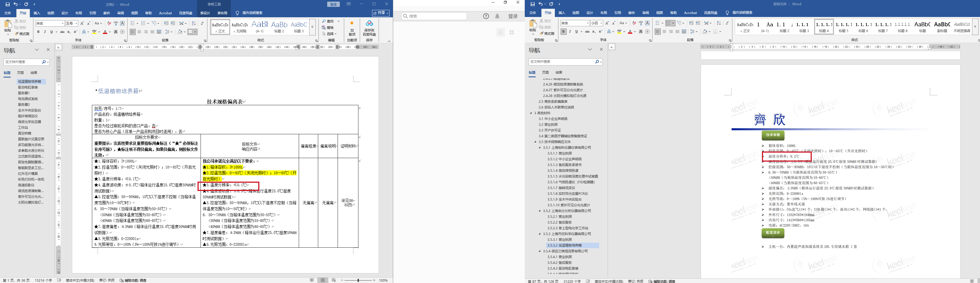980x283 pixels.
Task: Toggle Underline in 文档2 window
Action: pyautogui.click(x=51, y=32)
